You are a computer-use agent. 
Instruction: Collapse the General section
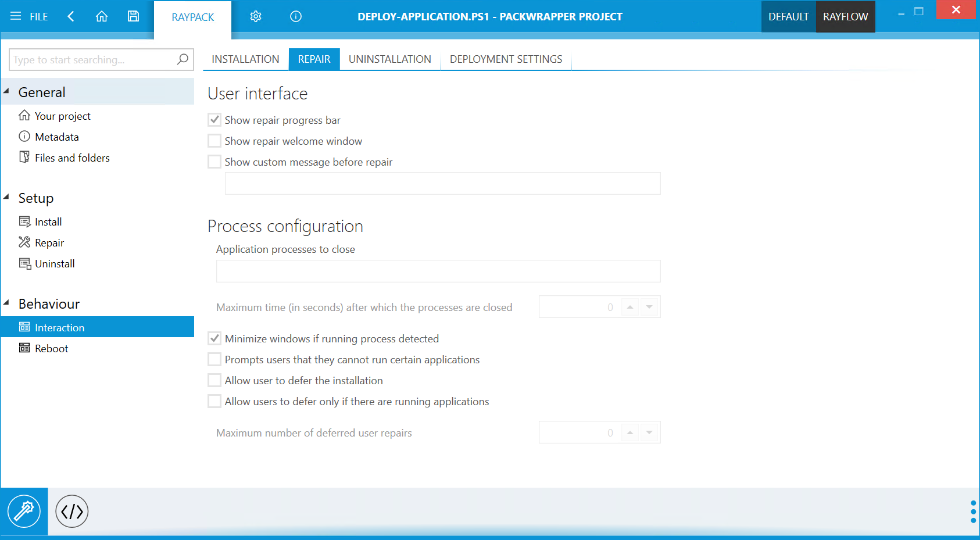pos(7,91)
